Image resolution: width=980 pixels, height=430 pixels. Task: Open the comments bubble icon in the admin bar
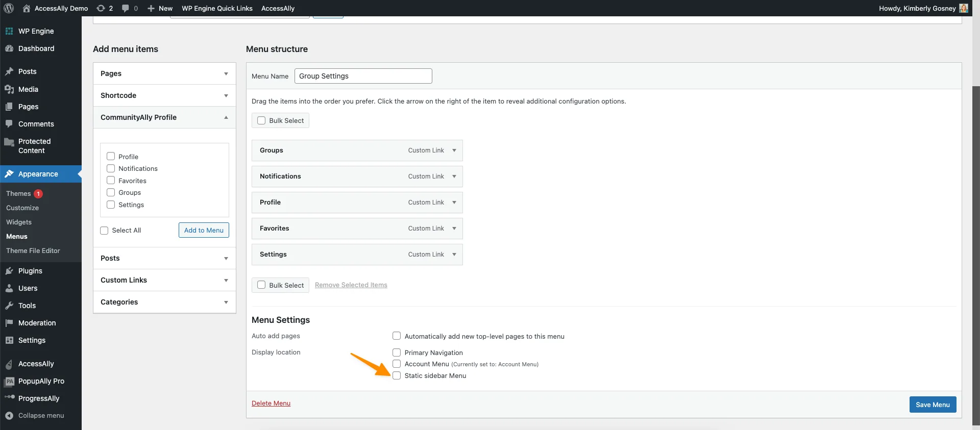[126, 8]
